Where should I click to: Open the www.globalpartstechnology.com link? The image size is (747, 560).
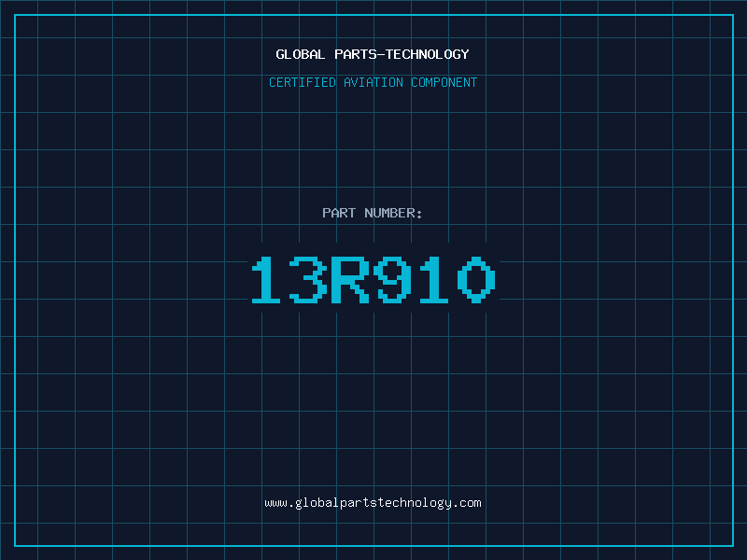click(x=373, y=503)
